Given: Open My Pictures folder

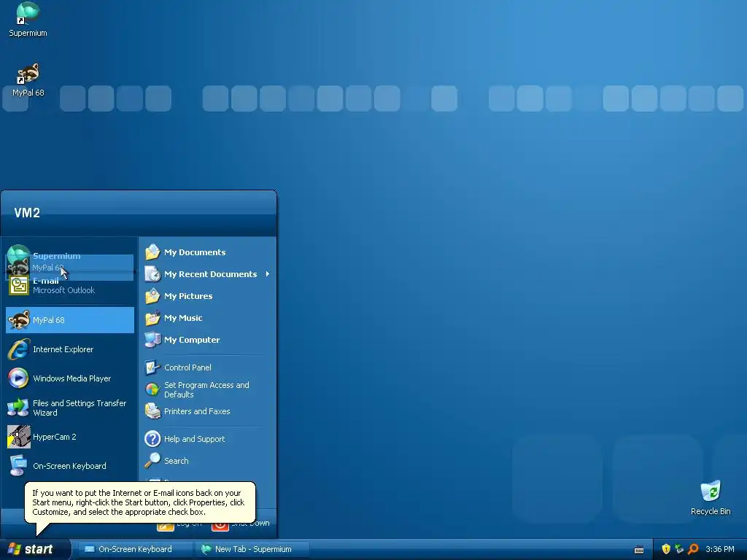Looking at the screenshot, I should (x=207, y=296).
